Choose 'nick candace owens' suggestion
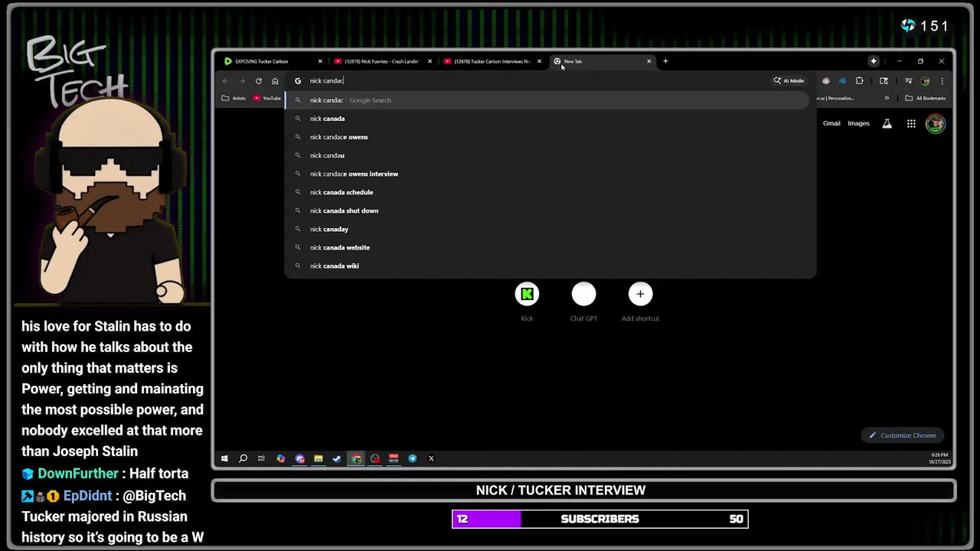 coord(547,137)
